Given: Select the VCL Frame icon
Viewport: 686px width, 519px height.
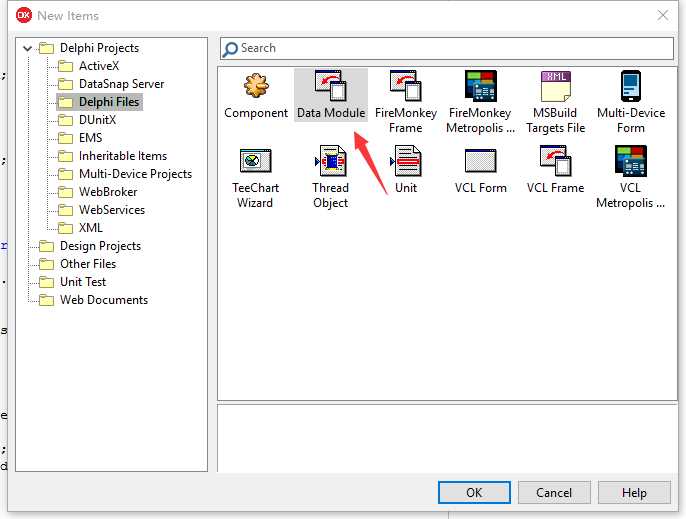Looking at the screenshot, I should click(x=556, y=161).
